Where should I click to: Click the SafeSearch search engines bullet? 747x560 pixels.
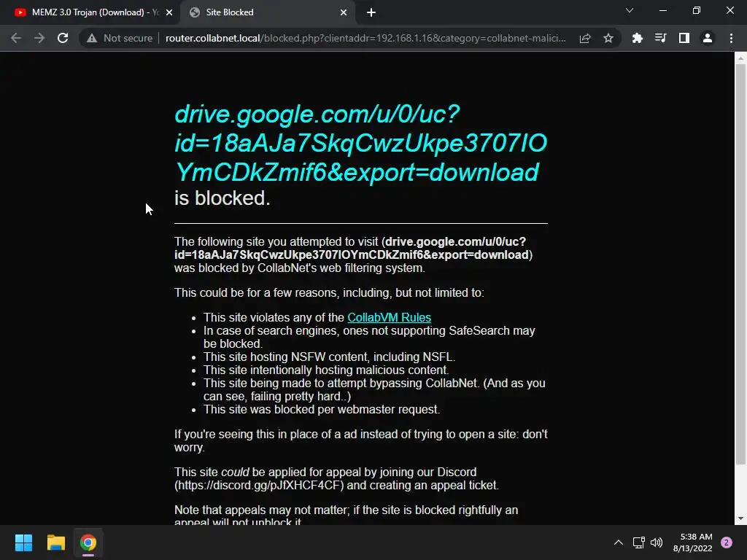pos(369,337)
